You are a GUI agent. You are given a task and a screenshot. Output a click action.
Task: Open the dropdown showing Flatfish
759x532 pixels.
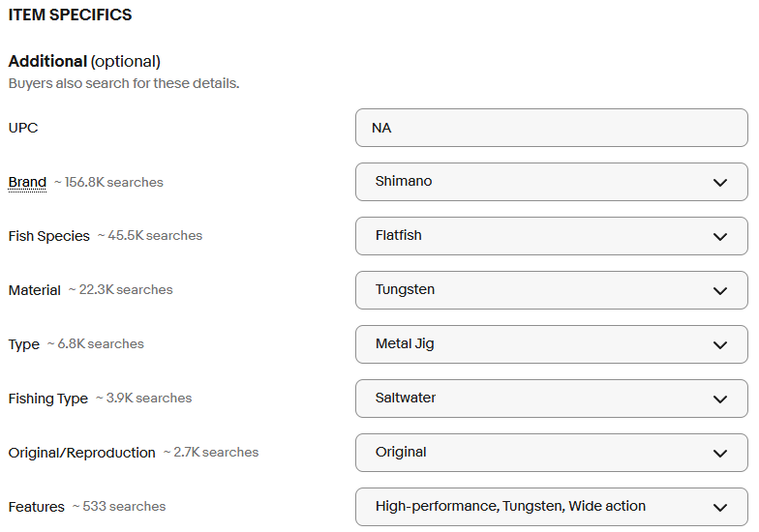551,236
